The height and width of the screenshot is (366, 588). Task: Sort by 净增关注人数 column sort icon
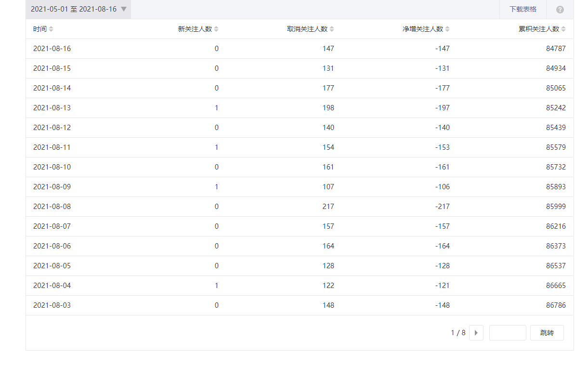(x=447, y=29)
